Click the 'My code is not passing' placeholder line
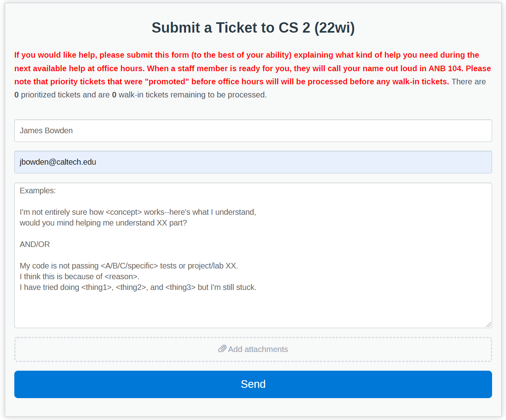Screen dimensions: 506x420 point(129,266)
